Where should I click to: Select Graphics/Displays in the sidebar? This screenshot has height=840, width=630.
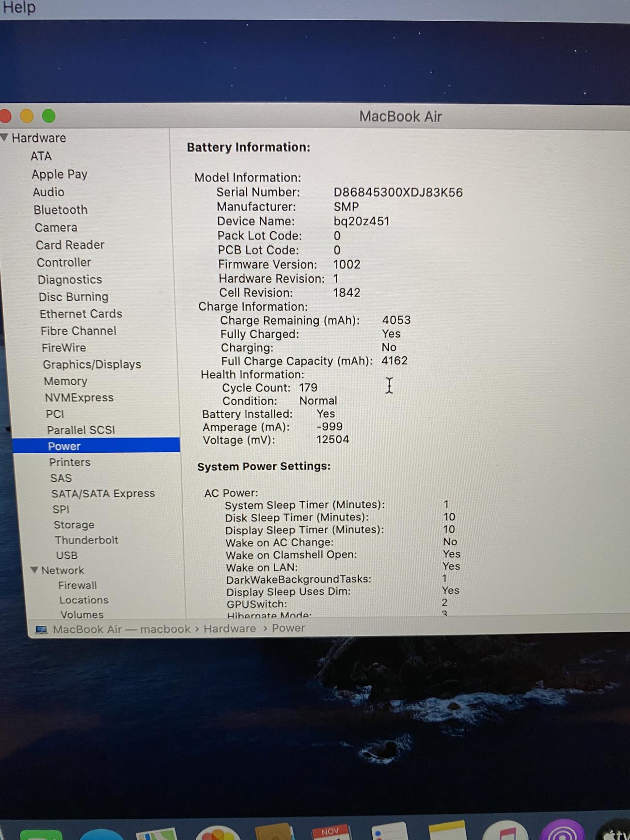(x=92, y=365)
